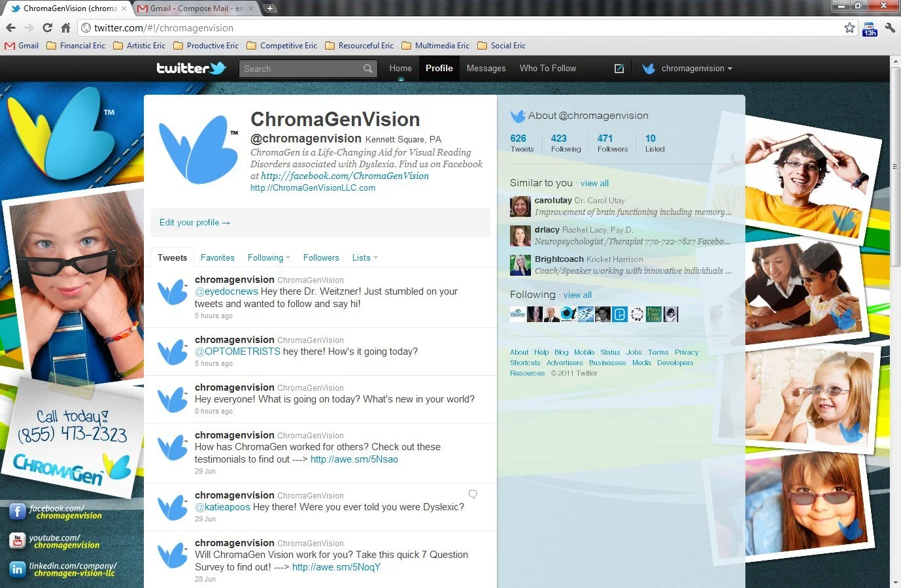901x588 pixels.
Task: Expand the Following tab dropdown arrow
Action: click(288, 258)
